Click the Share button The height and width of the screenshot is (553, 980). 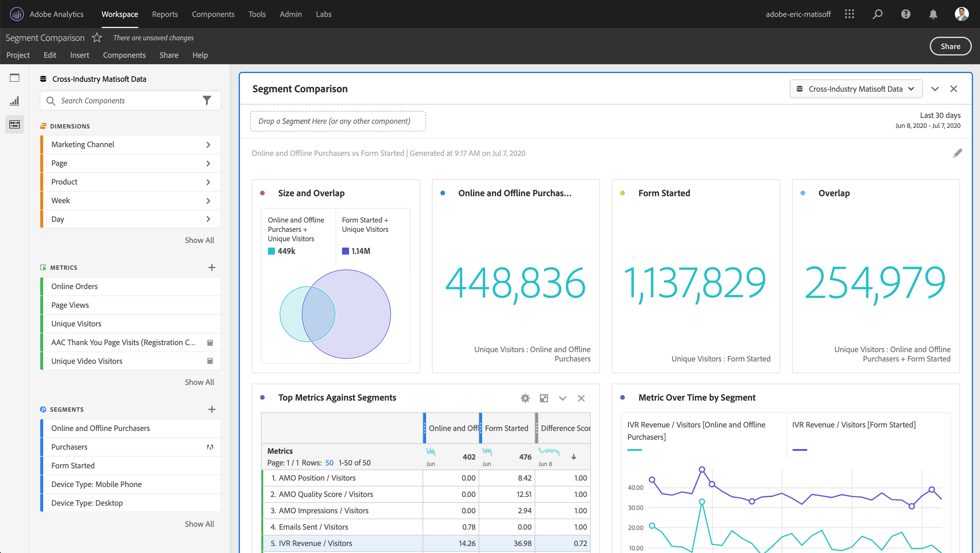[950, 46]
